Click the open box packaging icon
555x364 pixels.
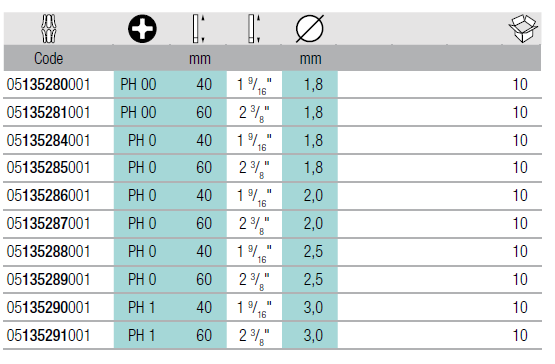click(523, 28)
